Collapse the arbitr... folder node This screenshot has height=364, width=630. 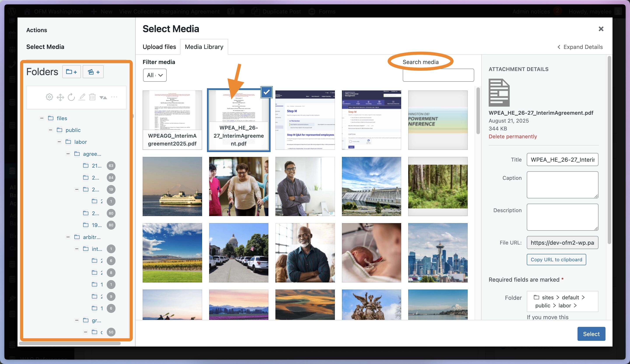point(68,237)
